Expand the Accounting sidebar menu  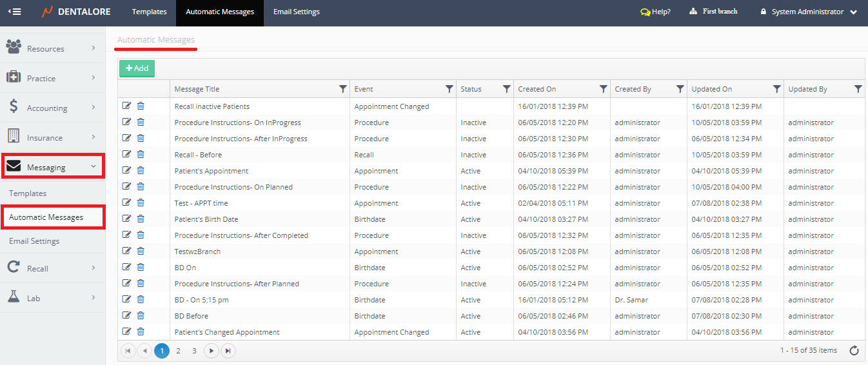tap(52, 108)
